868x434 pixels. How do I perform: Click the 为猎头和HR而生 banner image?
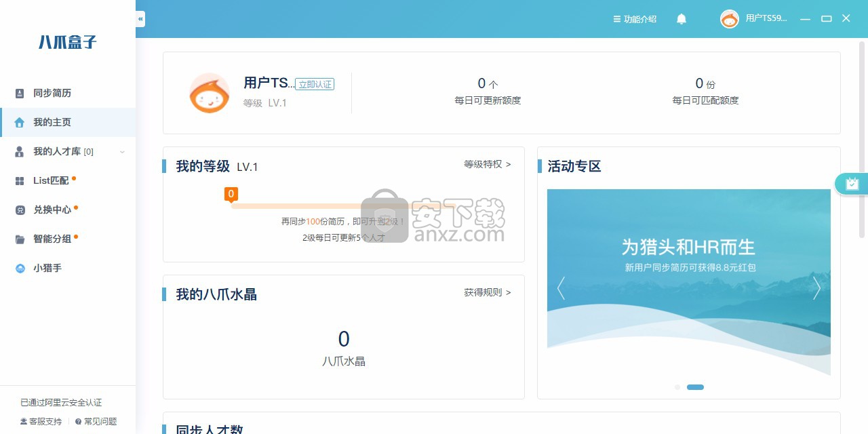pyautogui.click(x=689, y=283)
